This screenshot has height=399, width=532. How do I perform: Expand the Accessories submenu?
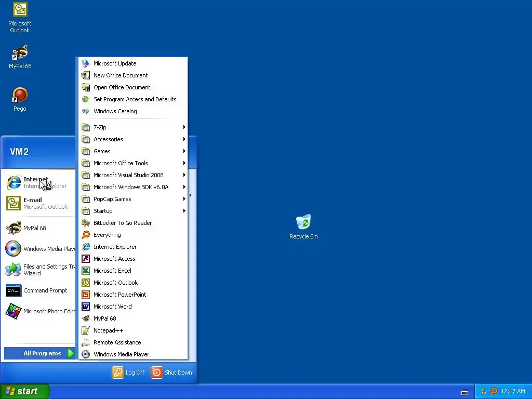133,139
